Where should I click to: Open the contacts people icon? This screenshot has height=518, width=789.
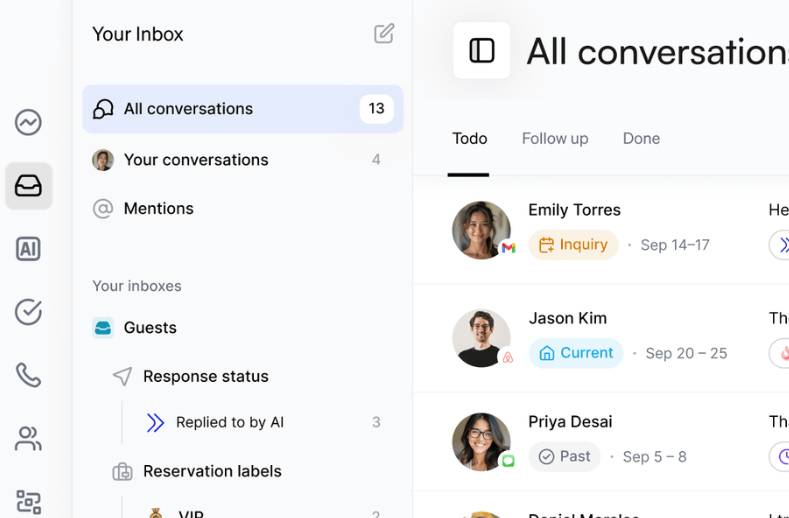pyautogui.click(x=28, y=438)
